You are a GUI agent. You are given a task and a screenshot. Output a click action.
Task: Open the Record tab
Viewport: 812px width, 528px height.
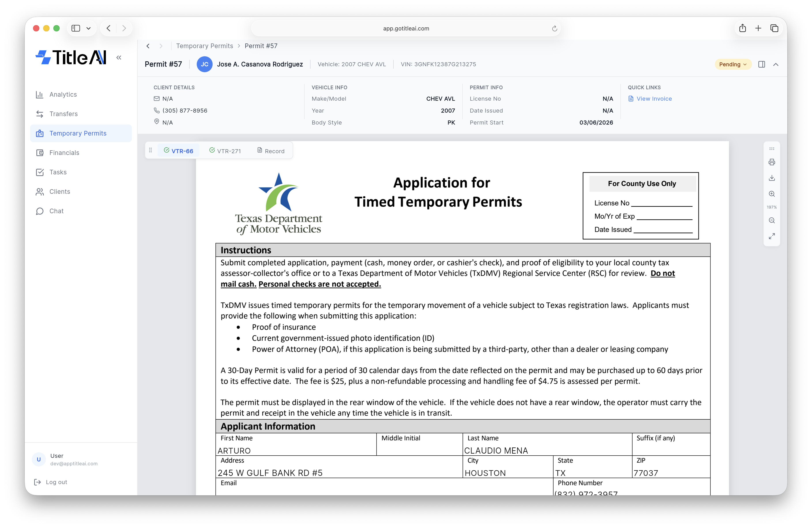tap(271, 151)
